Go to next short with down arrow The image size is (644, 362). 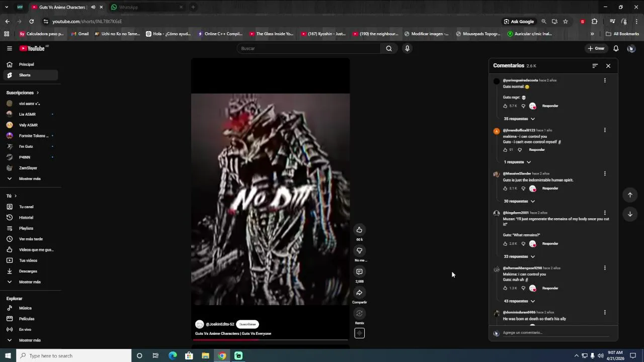click(x=630, y=214)
